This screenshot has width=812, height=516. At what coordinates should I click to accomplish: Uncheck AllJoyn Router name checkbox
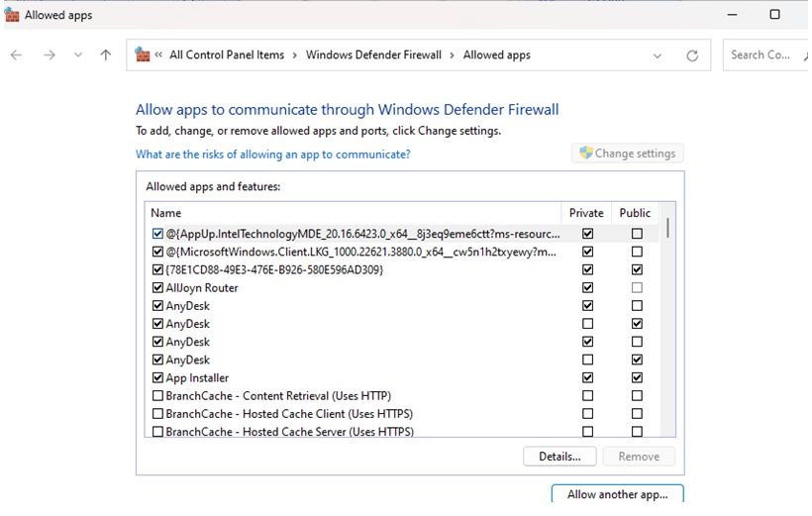[157, 287]
